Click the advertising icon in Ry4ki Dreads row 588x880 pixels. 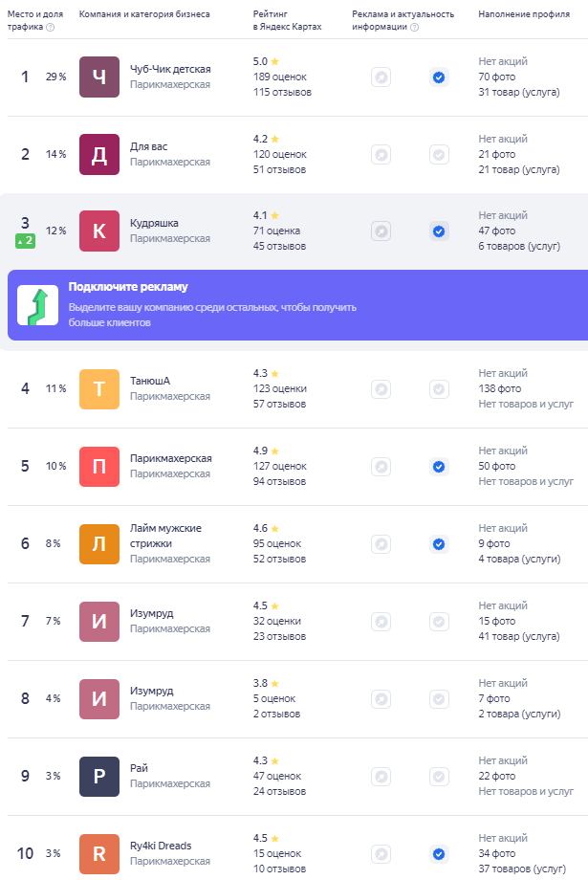point(381,854)
